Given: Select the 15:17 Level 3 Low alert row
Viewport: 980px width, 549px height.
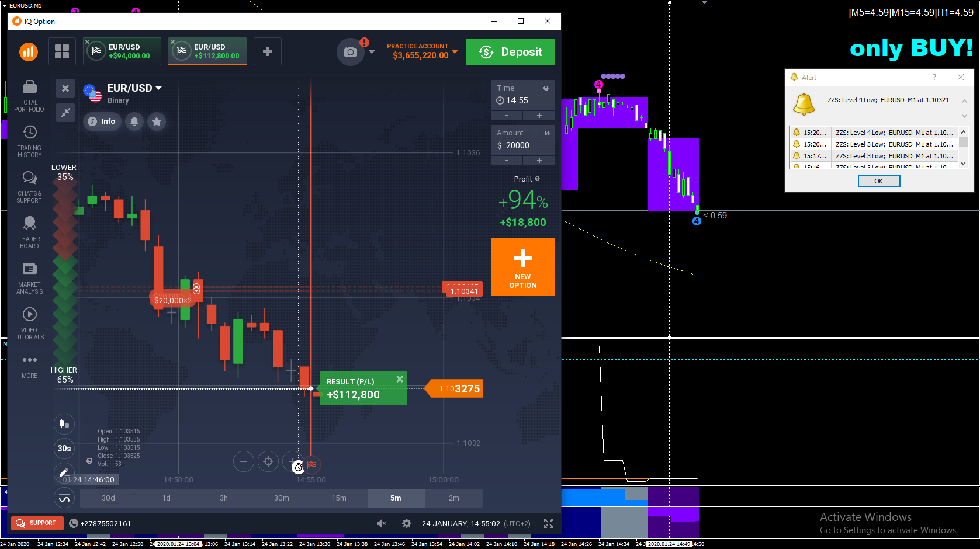Looking at the screenshot, I should [x=874, y=156].
